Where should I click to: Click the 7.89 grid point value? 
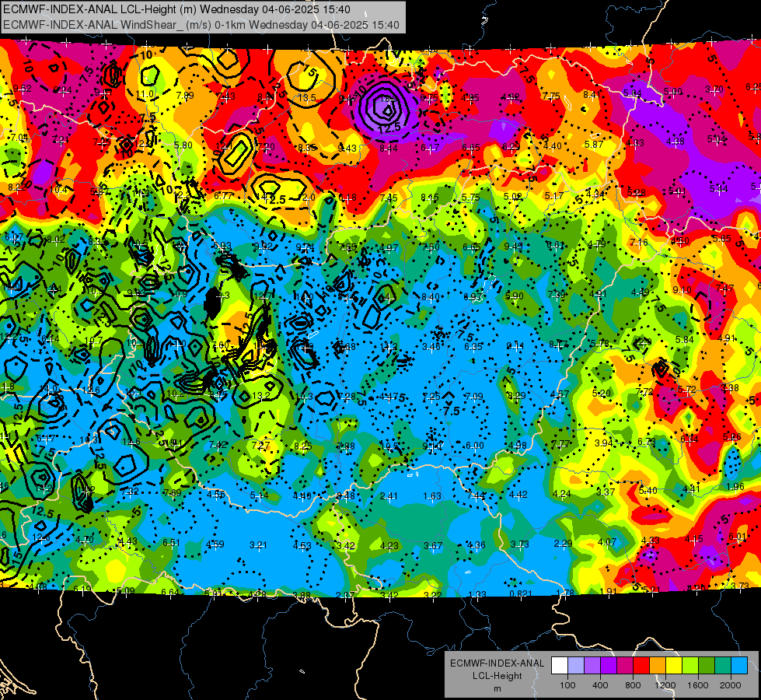point(185,95)
